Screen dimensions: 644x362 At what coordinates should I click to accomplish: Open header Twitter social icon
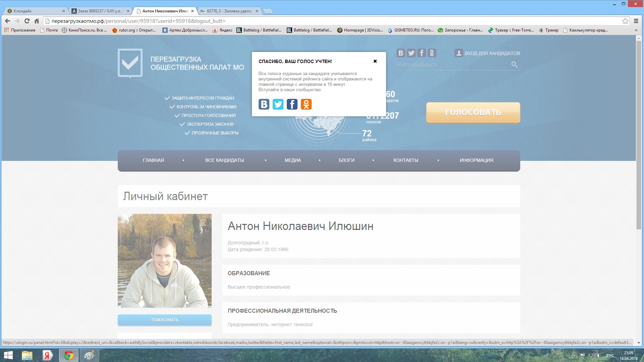click(411, 53)
